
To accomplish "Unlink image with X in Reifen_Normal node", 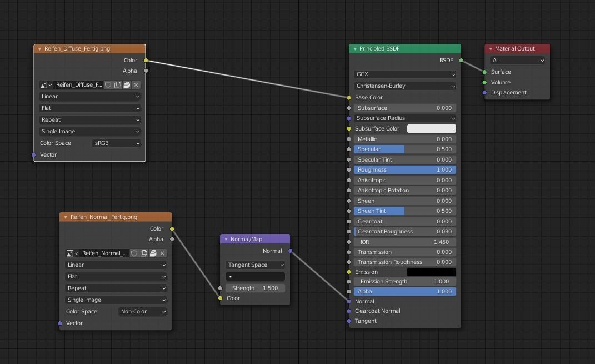I will [x=162, y=253].
